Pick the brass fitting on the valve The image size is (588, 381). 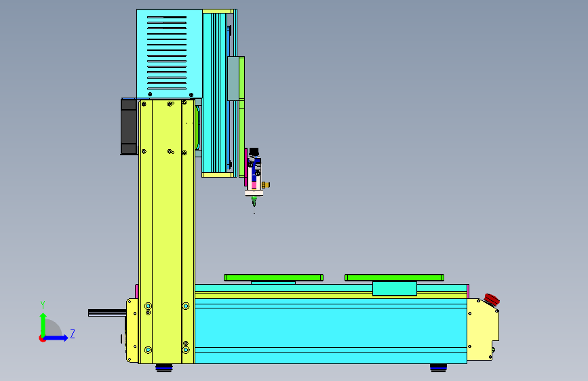[265, 185]
